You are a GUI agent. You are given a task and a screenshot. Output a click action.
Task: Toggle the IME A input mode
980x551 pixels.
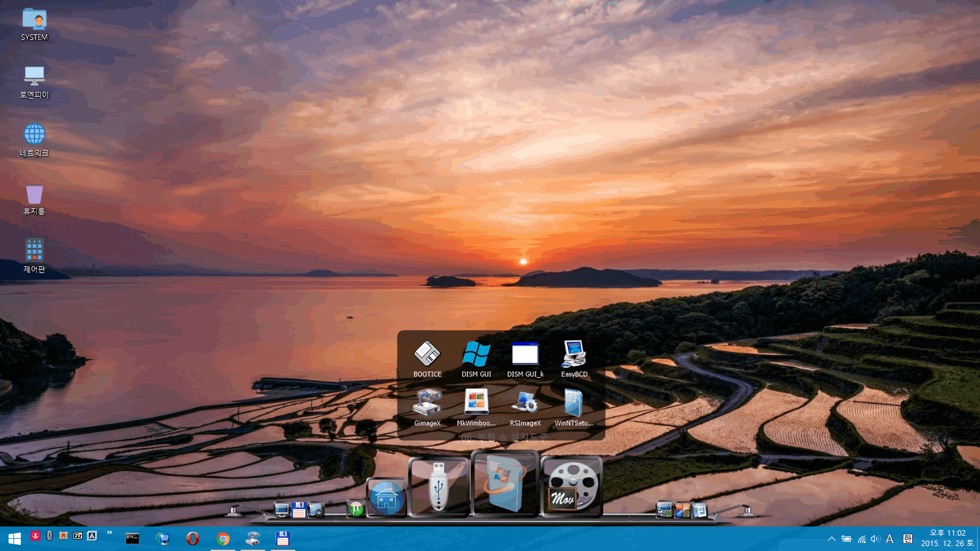[x=890, y=539]
